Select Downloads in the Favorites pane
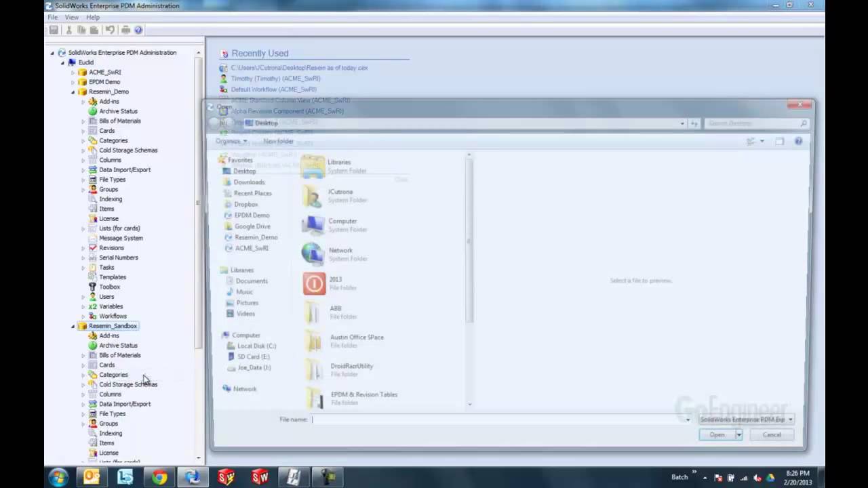This screenshot has width=868, height=488. pos(249,182)
